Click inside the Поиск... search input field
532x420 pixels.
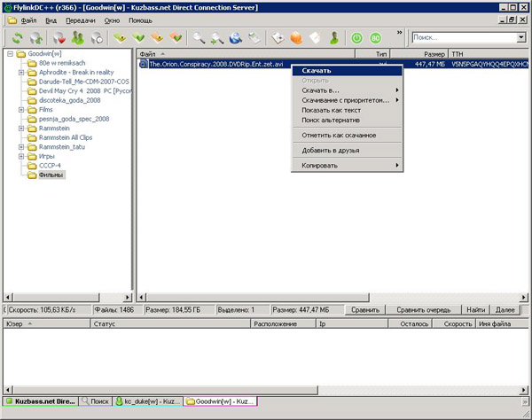coord(464,37)
